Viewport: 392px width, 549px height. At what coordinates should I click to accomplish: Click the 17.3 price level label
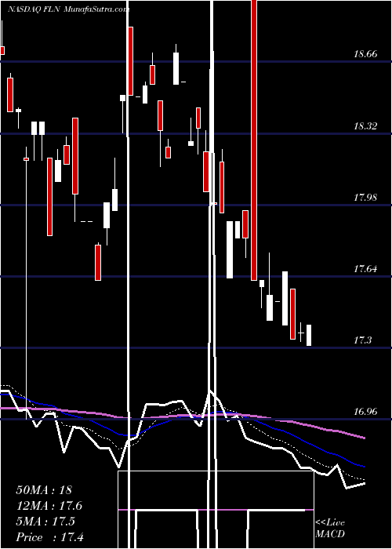tap(362, 340)
